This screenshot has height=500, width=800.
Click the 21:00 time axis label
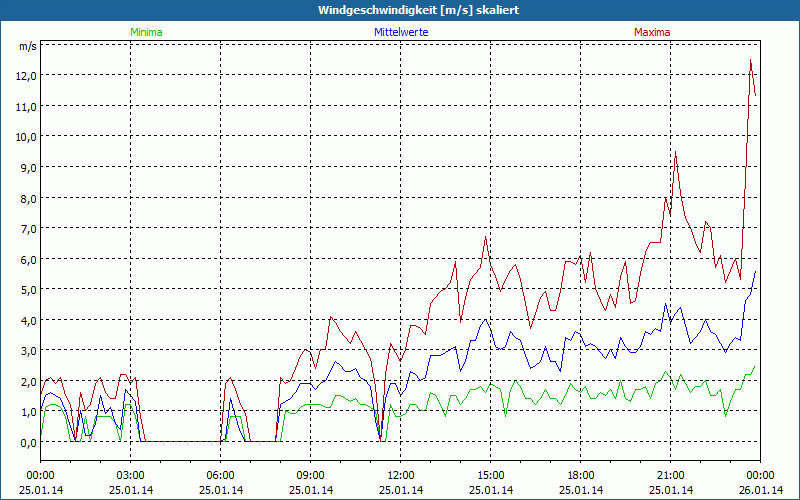[x=670, y=476]
